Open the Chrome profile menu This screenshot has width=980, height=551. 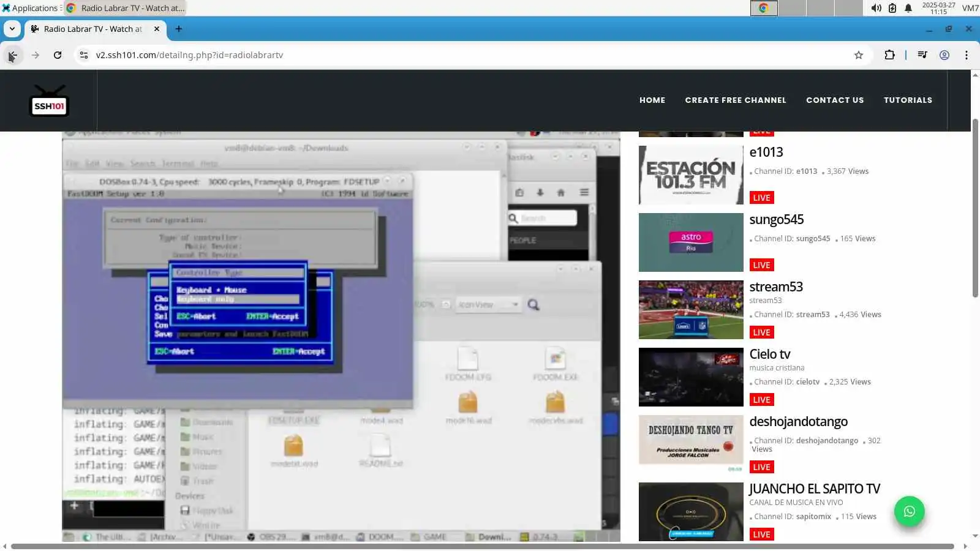944,55
